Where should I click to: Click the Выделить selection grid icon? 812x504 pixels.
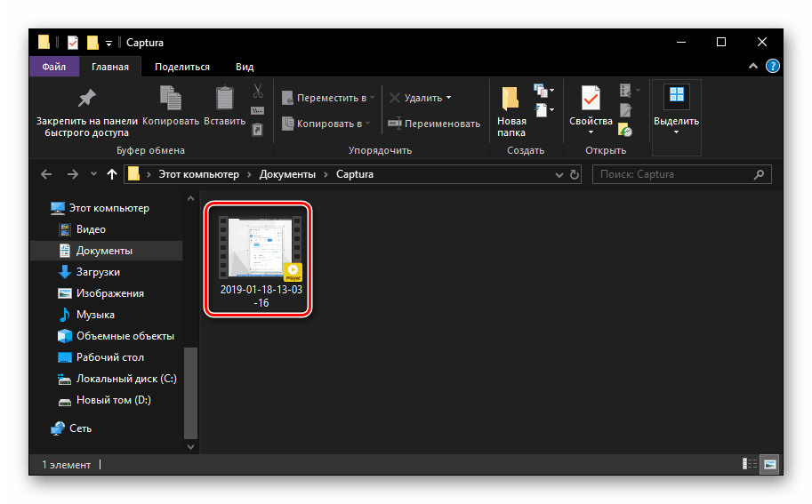[676, 96]
